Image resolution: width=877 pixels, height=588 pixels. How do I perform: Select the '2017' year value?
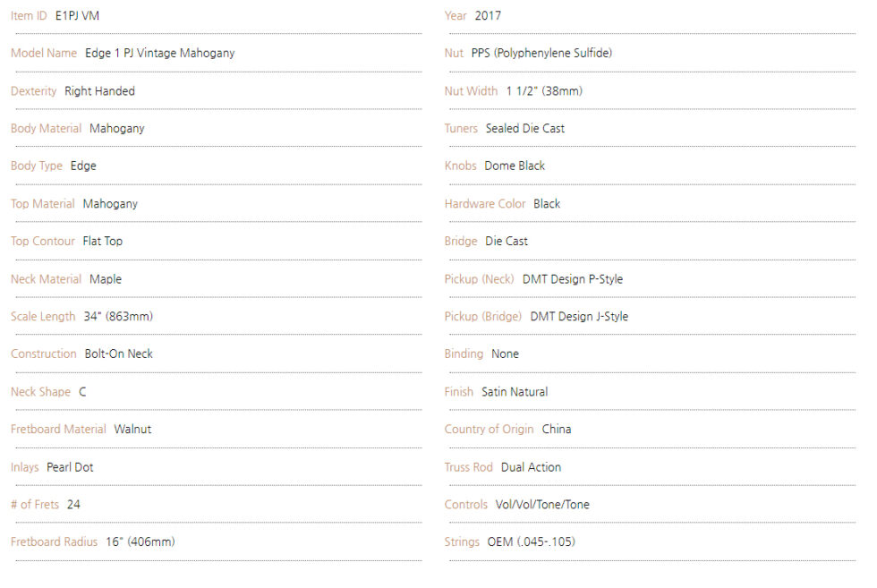(x=488, y=16)
